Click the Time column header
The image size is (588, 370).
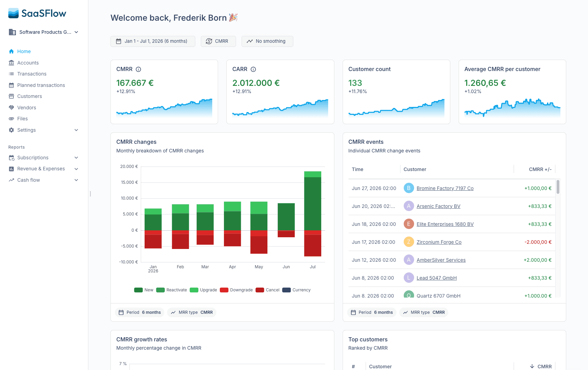pos(357,169)
